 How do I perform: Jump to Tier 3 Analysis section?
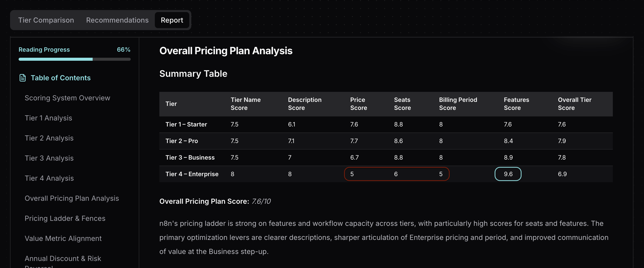pyautogui.click(x=49, y=158)
